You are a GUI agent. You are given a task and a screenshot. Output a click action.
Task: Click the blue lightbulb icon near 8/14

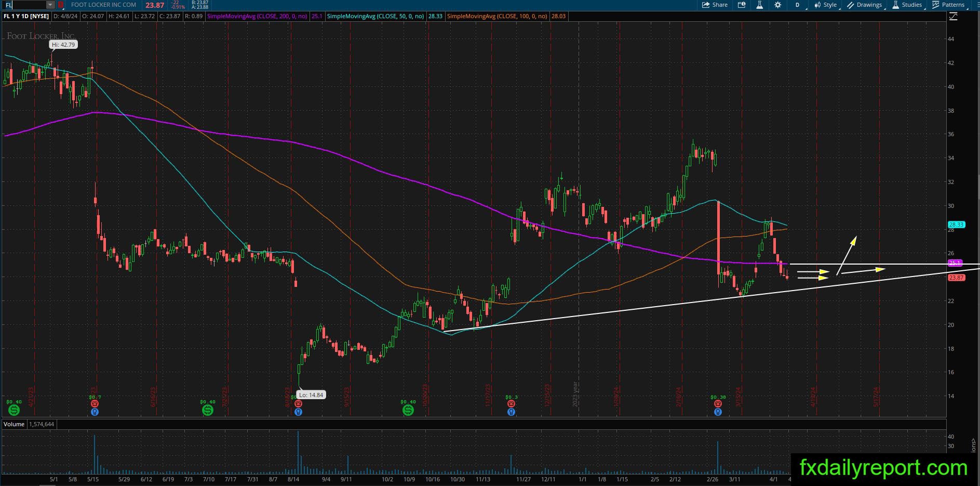(x=298, y=412)
